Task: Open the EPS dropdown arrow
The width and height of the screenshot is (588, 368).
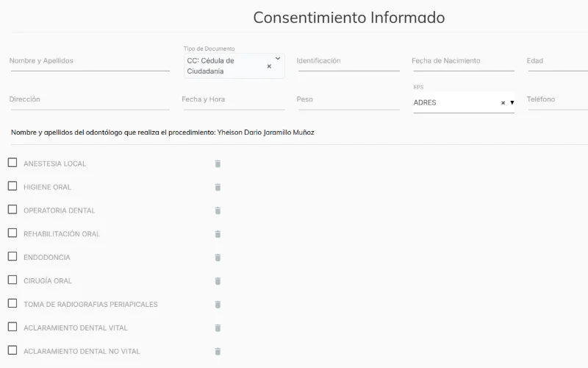Action: click(x=512, y=102)
